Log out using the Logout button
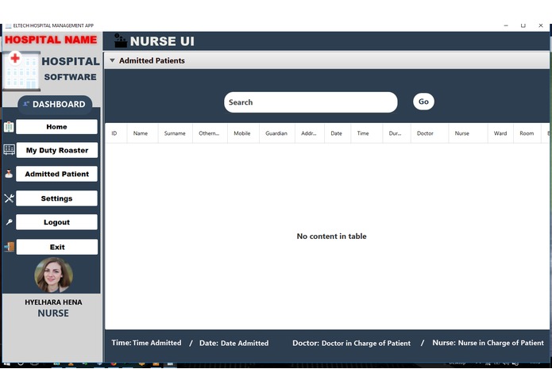This screenshot has height=392, width=552. [x=56, y=222]
